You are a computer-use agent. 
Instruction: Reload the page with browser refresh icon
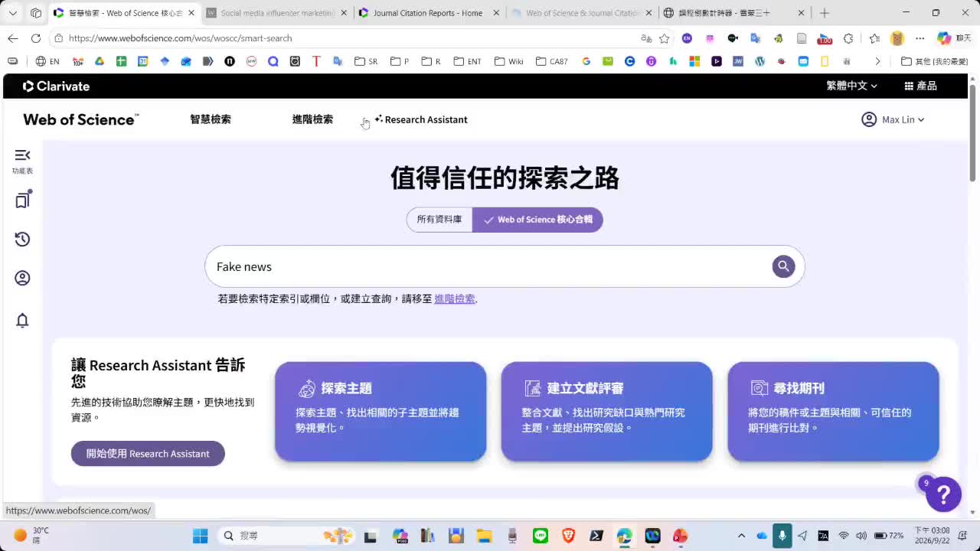point(36,38)
